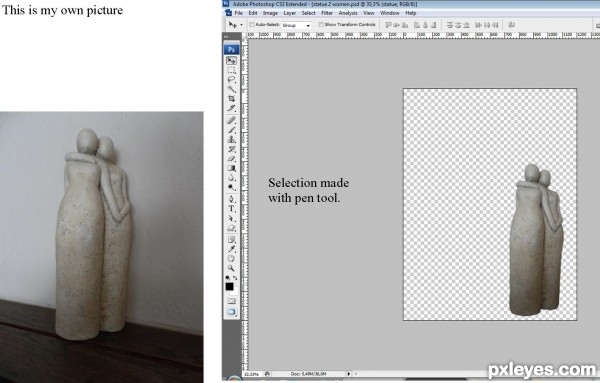Enable Show Transform Controls checkbox
Image resolution: width=600 pixels, height=383 pixels.
pos(321,24)
